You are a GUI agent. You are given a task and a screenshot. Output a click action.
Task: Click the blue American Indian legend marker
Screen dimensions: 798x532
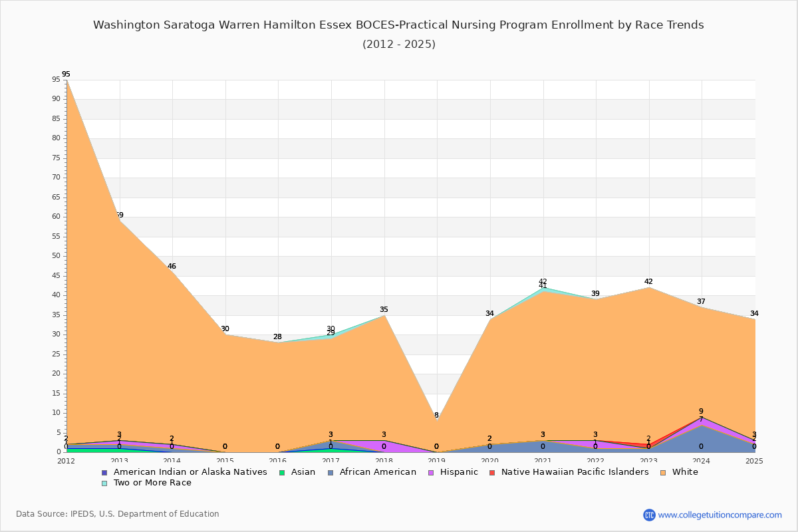pyautogui.click(x=104, y=473)
